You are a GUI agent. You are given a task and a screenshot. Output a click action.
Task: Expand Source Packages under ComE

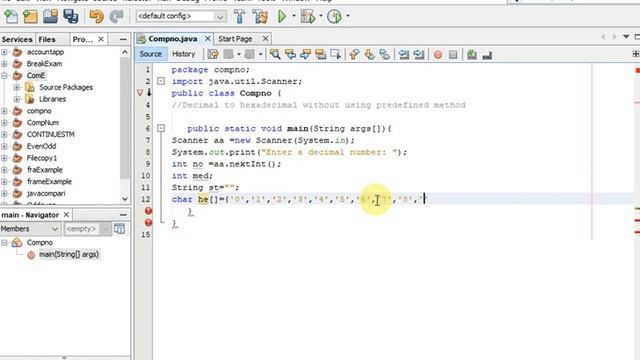point(17,87)
